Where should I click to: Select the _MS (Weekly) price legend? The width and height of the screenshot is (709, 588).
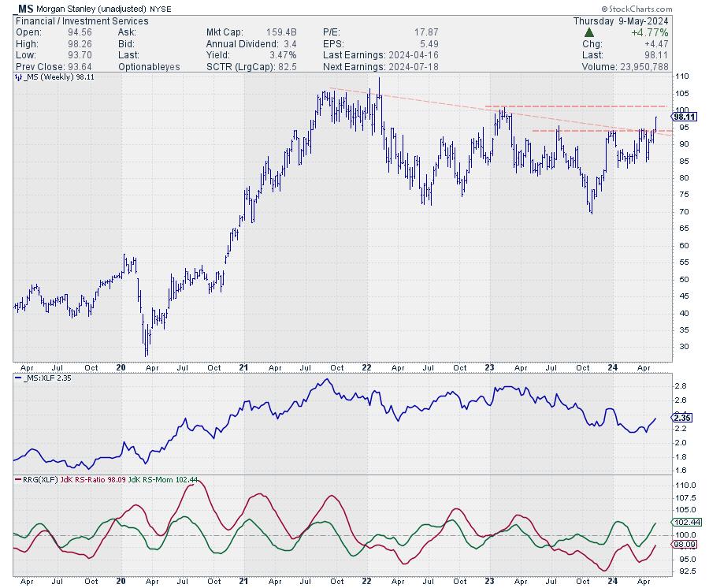[x=54, y=77]
